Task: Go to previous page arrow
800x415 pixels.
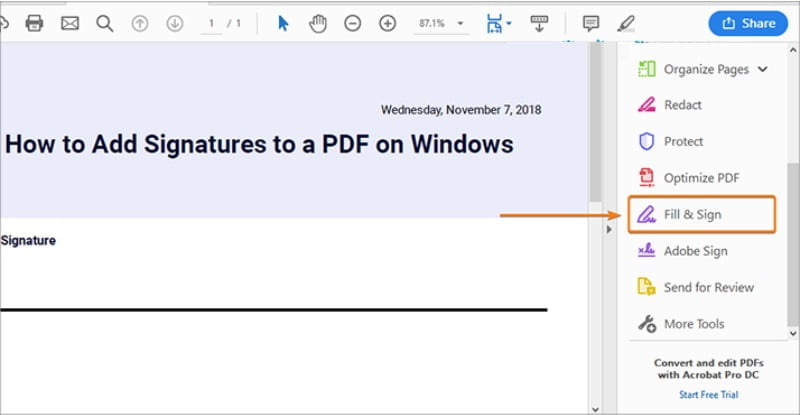Action: pos(140,23)
